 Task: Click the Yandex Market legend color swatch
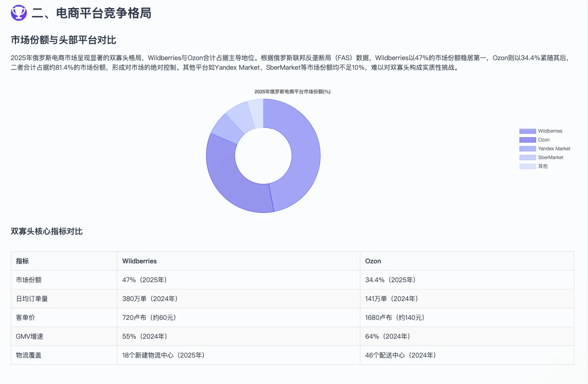[527, 149]
